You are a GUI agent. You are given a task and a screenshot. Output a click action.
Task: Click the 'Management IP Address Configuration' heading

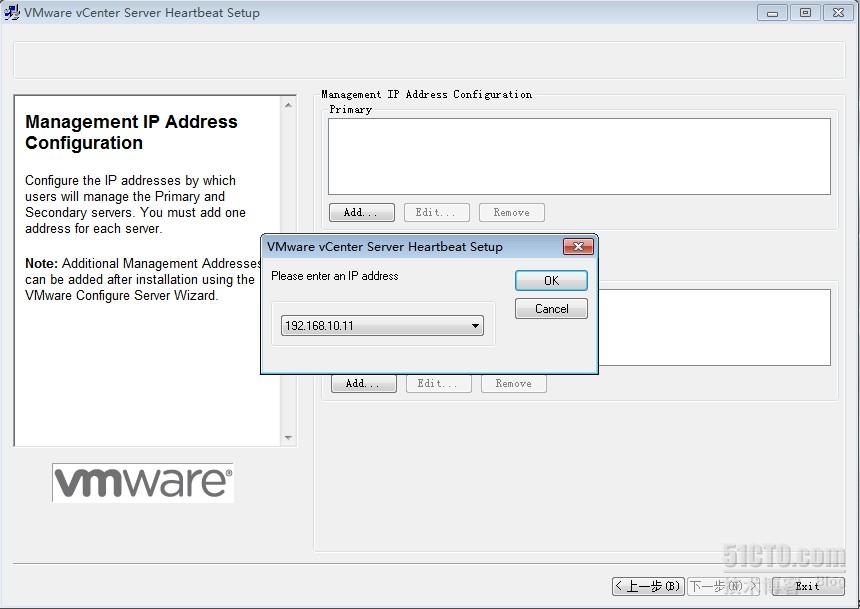tap(131, 132)
